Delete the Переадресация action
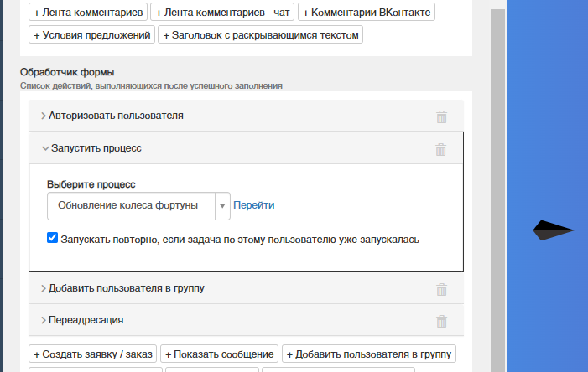Screen dimensions: 588x372 click(441, 321)
